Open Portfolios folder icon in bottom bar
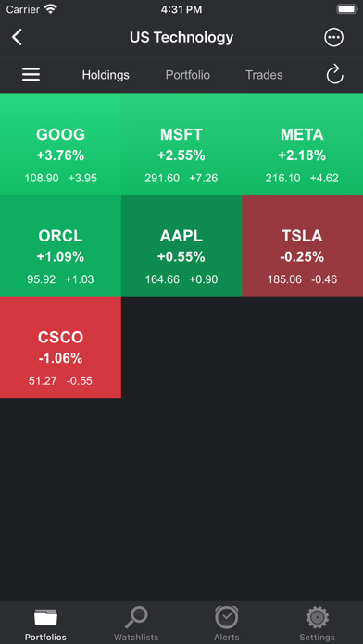 click(45, 618)
